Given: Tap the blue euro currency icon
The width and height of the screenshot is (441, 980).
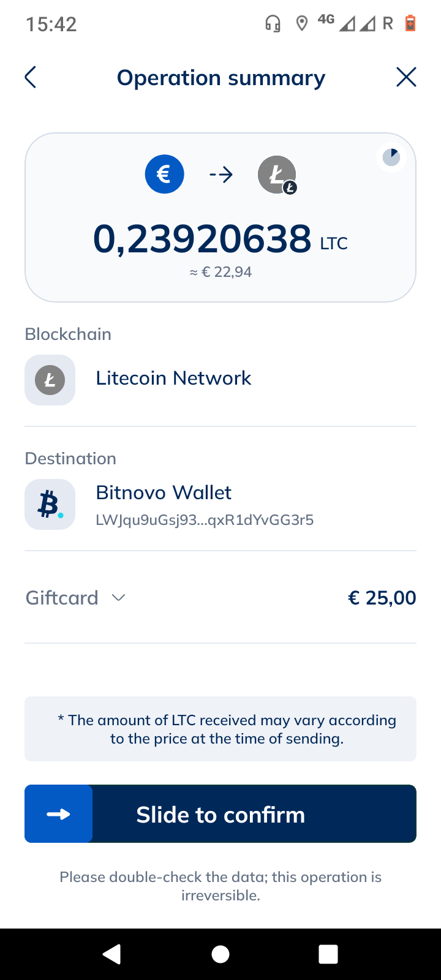Looking at the screenshot, I should (x=164, y=174).
